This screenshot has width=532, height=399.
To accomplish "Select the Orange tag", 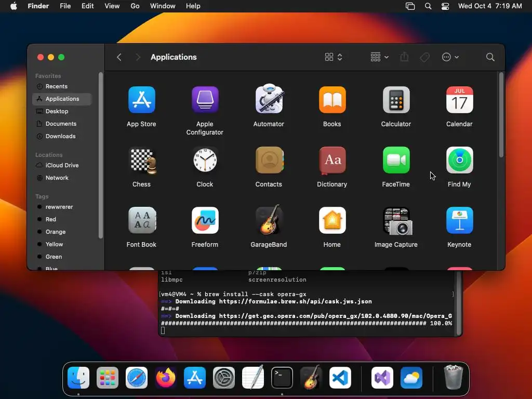I will pos(62,232).
